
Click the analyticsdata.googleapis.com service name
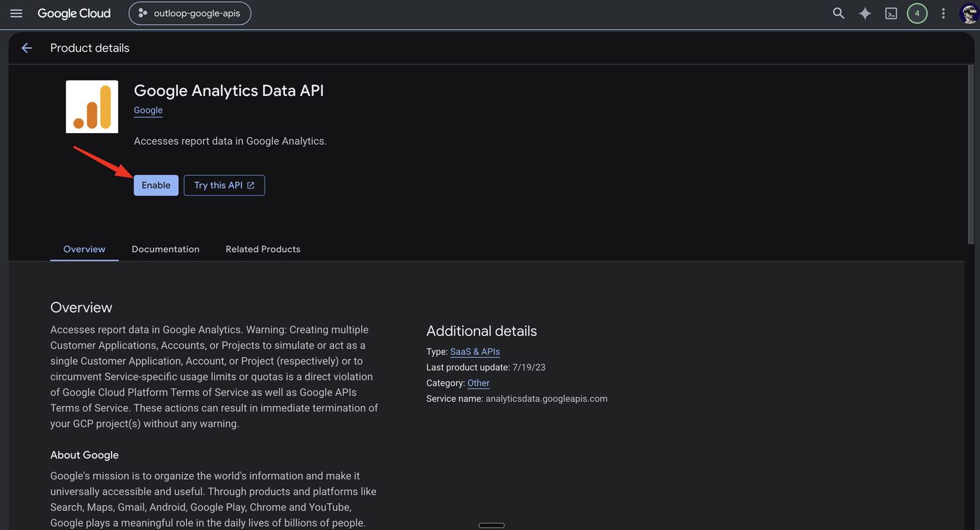pos(546,398)
